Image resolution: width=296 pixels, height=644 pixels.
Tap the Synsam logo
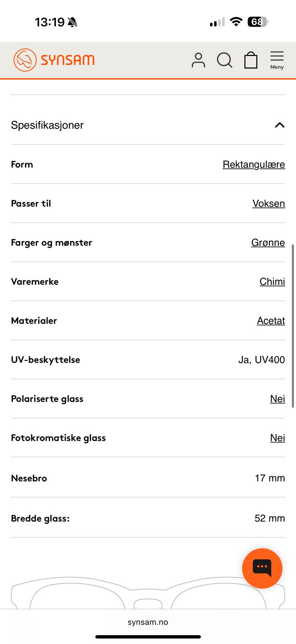point(54,60)
